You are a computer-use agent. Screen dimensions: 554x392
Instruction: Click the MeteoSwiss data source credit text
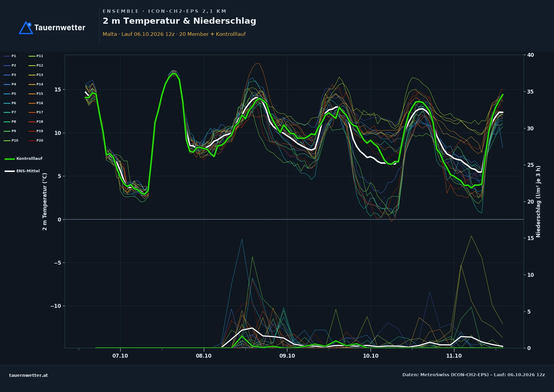pos(474,375)
